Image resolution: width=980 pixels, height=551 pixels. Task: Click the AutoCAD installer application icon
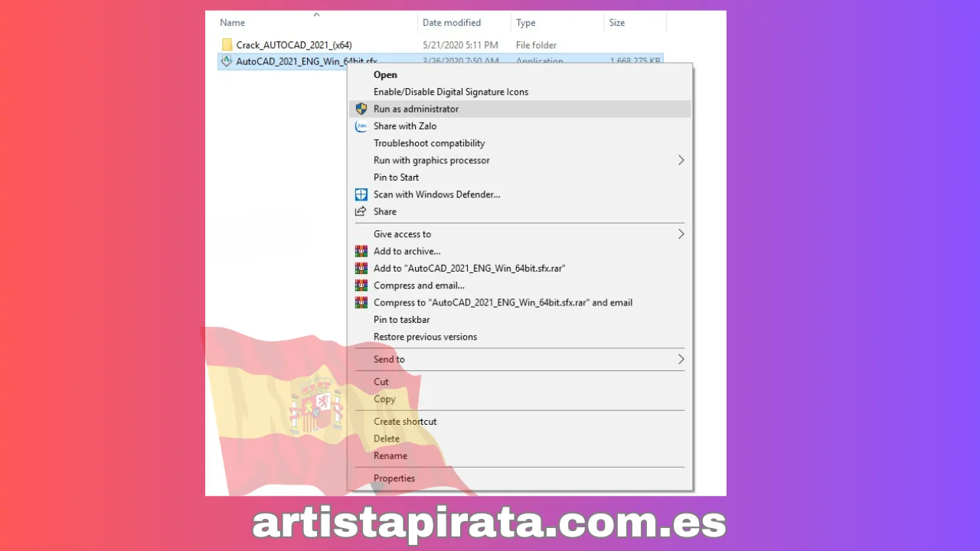click(x=227, y=60)
